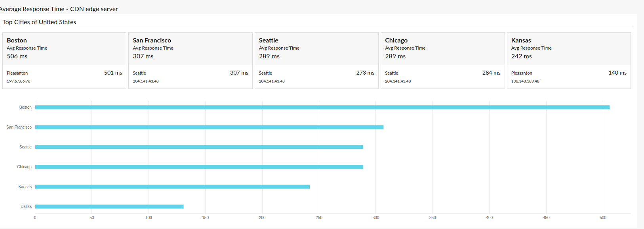Open the Boston city card heading

[17, 40]
